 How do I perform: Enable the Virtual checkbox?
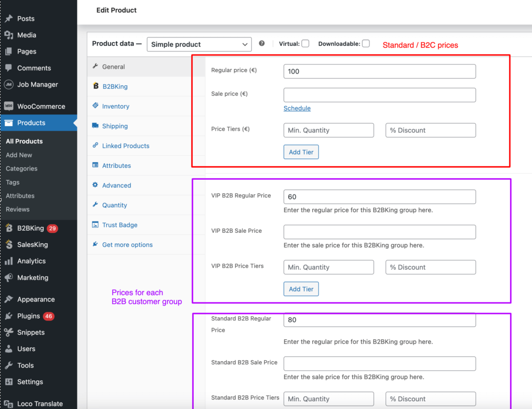coord(305,44)
